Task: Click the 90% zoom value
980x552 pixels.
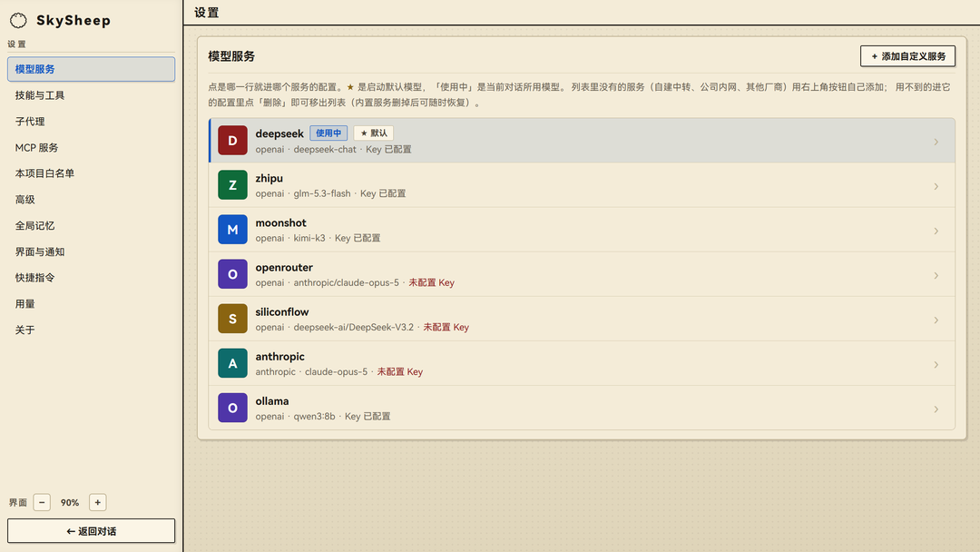Action: (69, 503)
